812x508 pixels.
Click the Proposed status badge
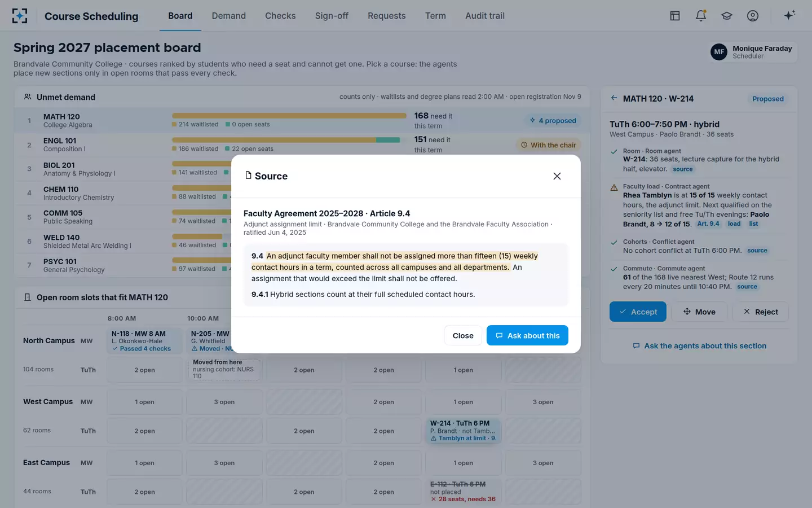point(768,99)
